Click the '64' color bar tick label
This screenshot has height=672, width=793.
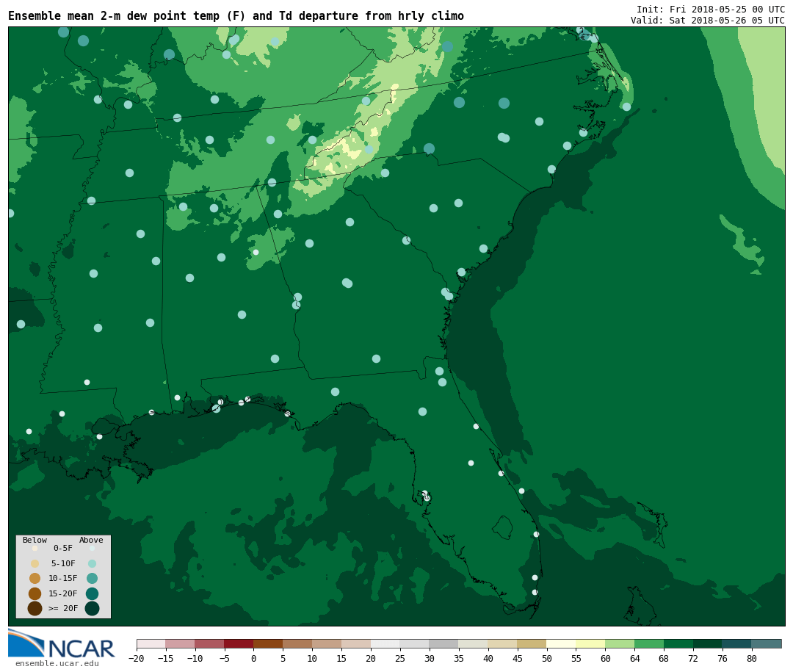[x=634, y=659]
